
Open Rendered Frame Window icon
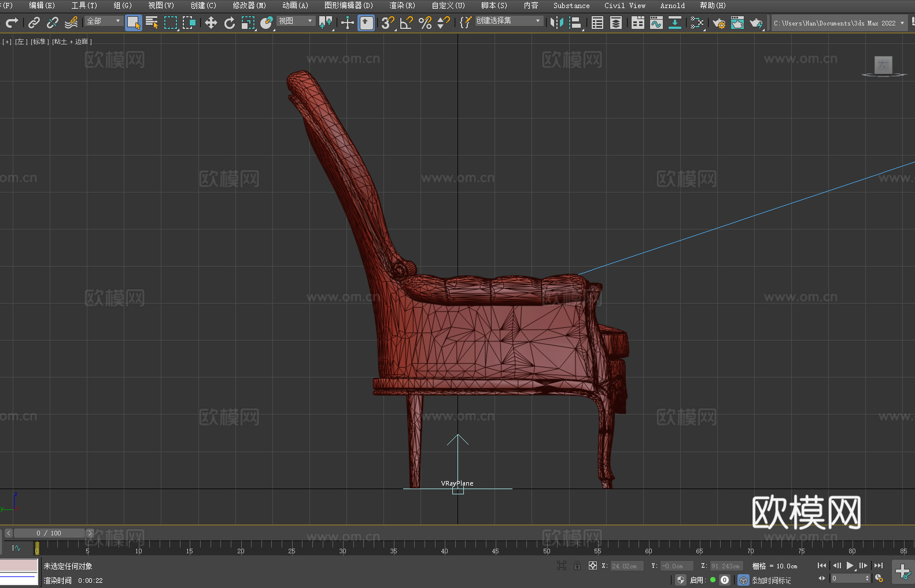click(x=737, y=23)
